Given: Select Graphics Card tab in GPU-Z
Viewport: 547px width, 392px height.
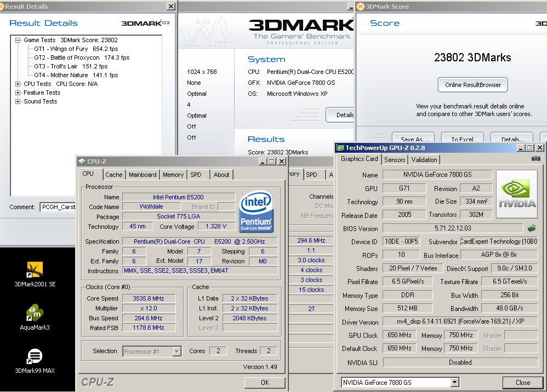Looking at the screenshot, I should click(x=360, y=159).
